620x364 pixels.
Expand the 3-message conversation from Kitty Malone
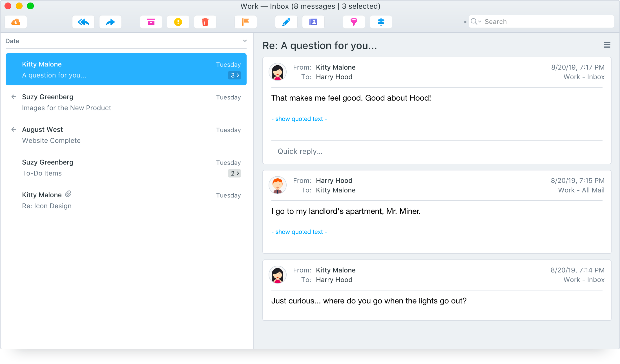click(x=234, y=75)
